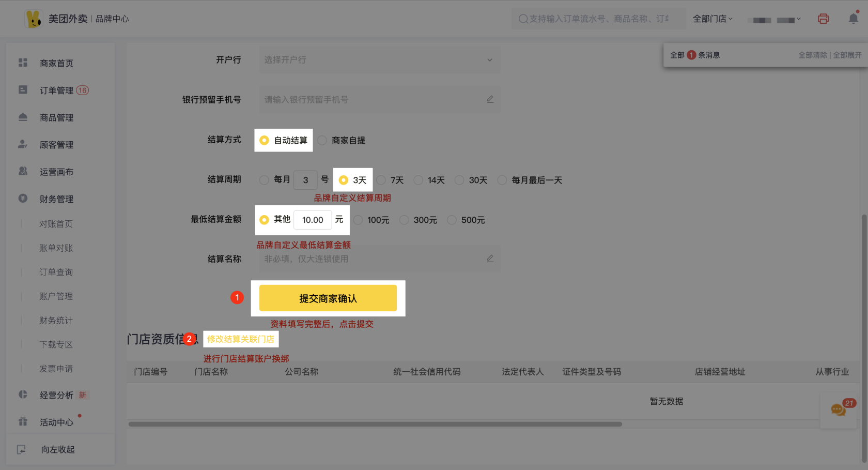Click the printer icon in top bar
This screenshot has width=868, height=470.
tap(823, 19)
